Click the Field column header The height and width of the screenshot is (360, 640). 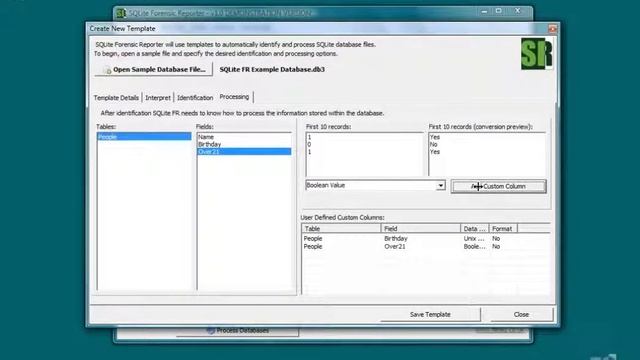pyautogui.click(x=420, y=229)
